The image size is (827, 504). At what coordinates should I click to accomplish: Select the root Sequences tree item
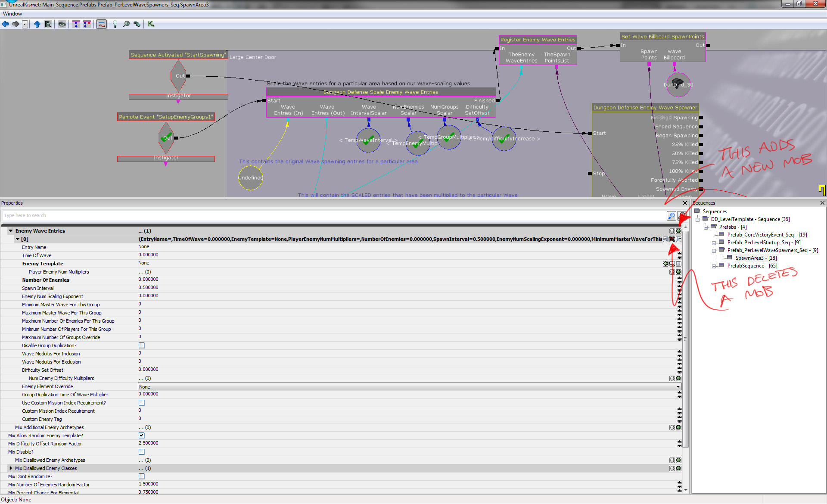pos(715,212)
